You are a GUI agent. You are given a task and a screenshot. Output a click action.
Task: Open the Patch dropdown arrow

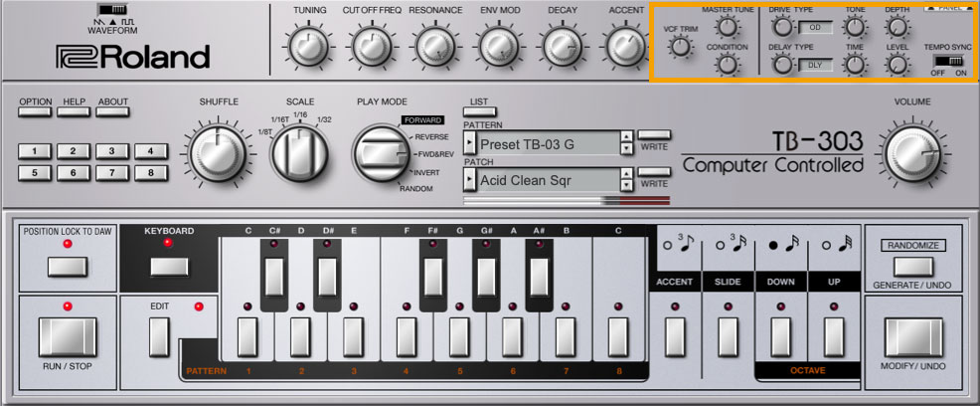tap(469, 181)
